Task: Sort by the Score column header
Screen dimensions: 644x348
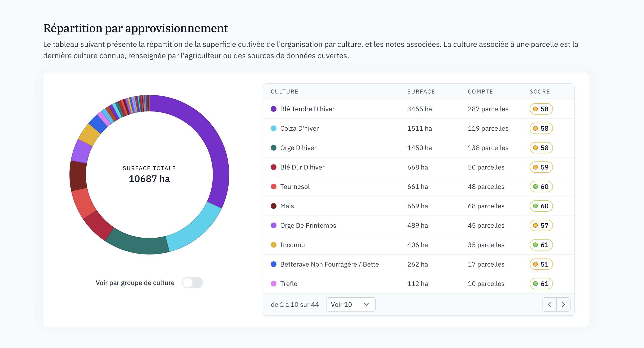Action: click(x=539, y=92)
